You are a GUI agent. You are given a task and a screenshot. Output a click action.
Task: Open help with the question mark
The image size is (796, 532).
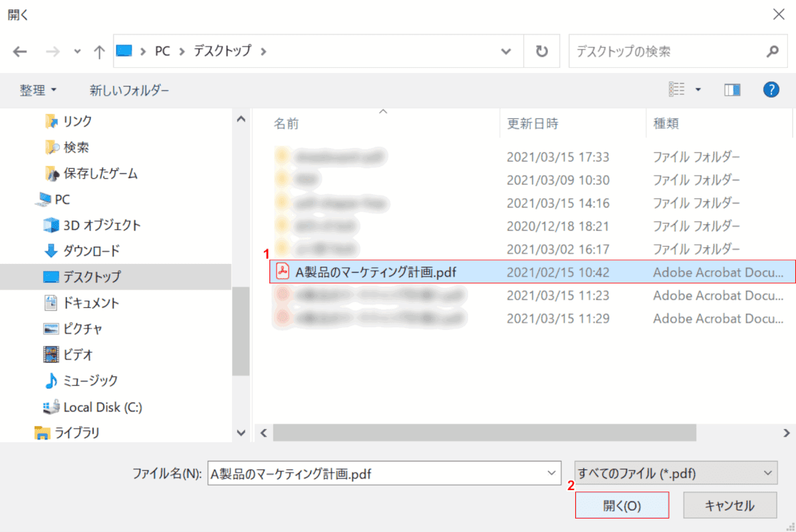point(771,90)
